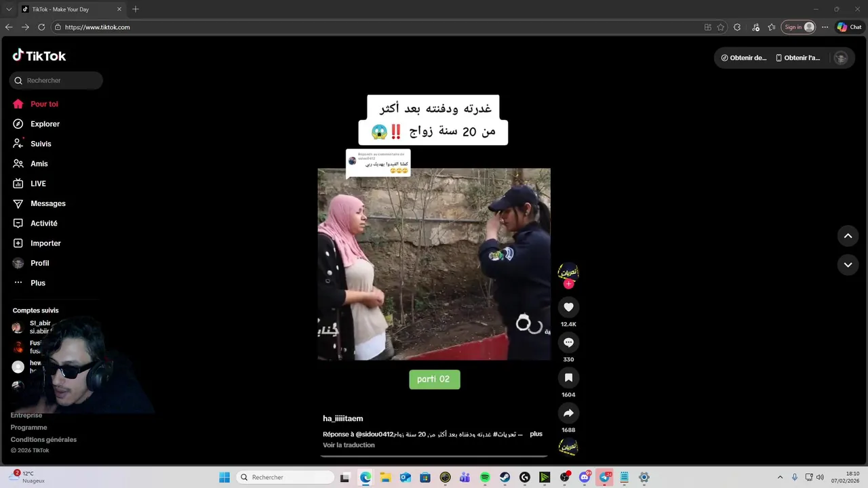Open the Copilot Chat button

(849, 27)
